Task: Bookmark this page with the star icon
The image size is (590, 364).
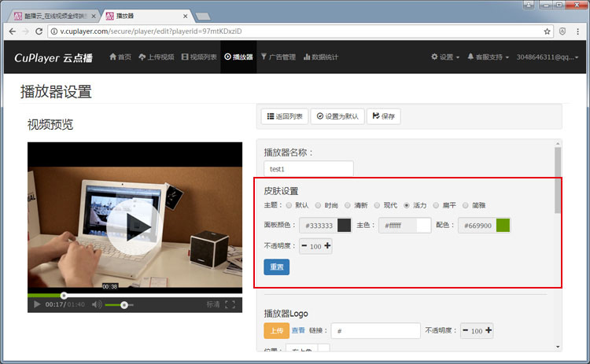Action: (x=548, y=31)
